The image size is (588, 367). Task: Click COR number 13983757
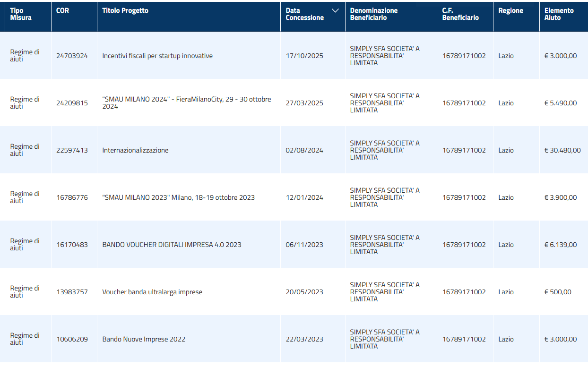(72, 292)
